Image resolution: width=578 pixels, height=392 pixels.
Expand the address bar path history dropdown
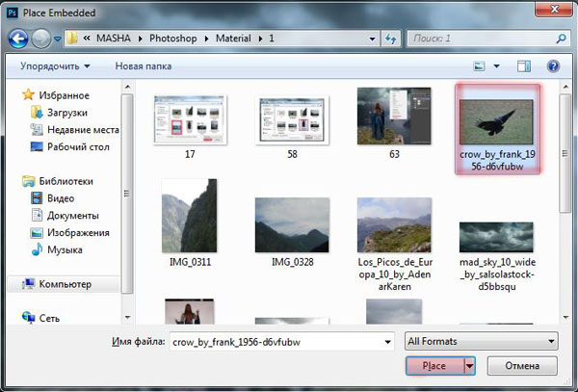[372, 39]
